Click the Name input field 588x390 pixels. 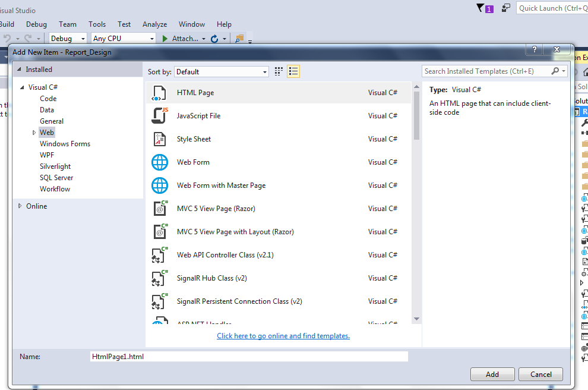249,357
